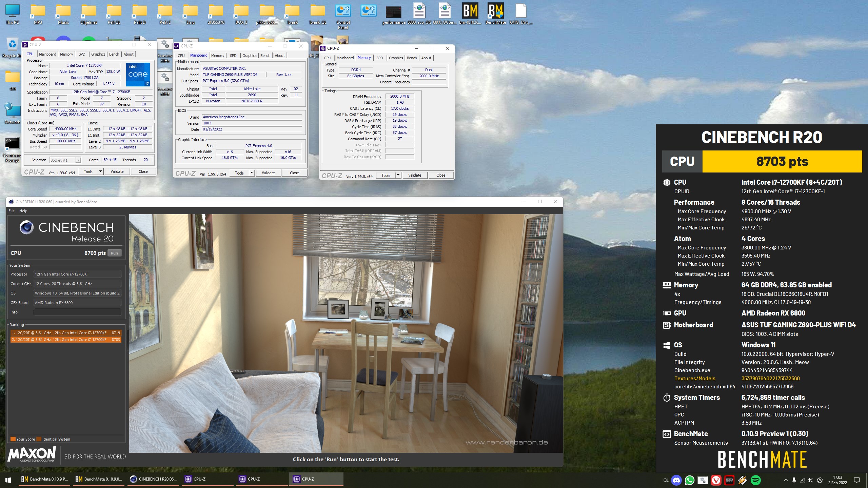The image size is (868, 488).
Task: Open About tab in Memory CPU-Z window
Action: pos(426,58)
